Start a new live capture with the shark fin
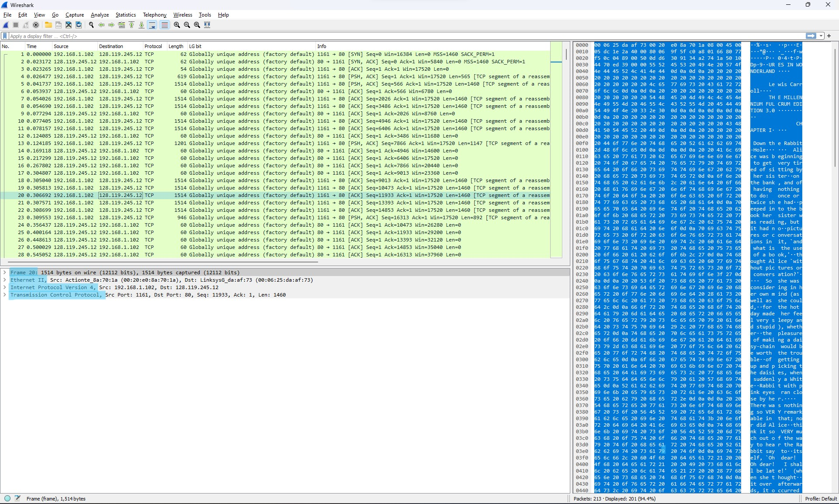Image resolution: width=839 pixels, height=504 pixels. coord(6,25)
